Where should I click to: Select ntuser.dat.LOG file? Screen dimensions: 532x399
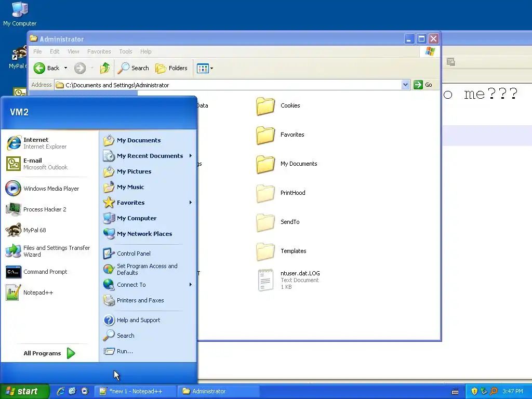click(288, 280)
